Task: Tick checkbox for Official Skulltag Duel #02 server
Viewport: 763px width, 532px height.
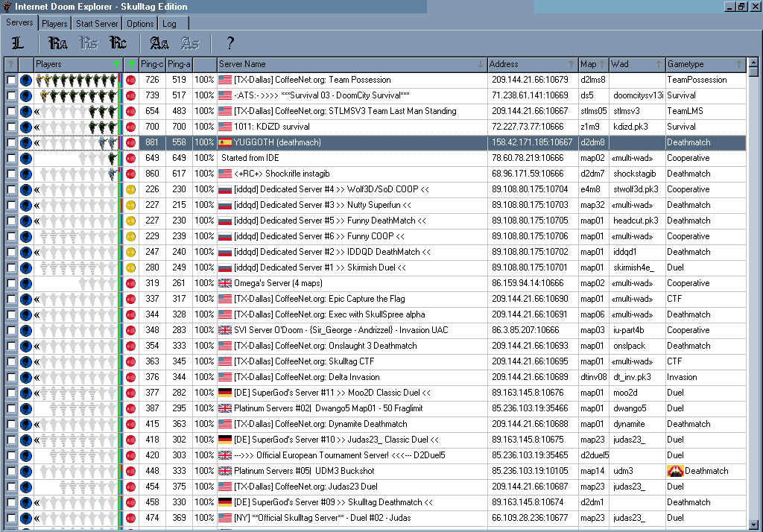Action: pos(11,518)
